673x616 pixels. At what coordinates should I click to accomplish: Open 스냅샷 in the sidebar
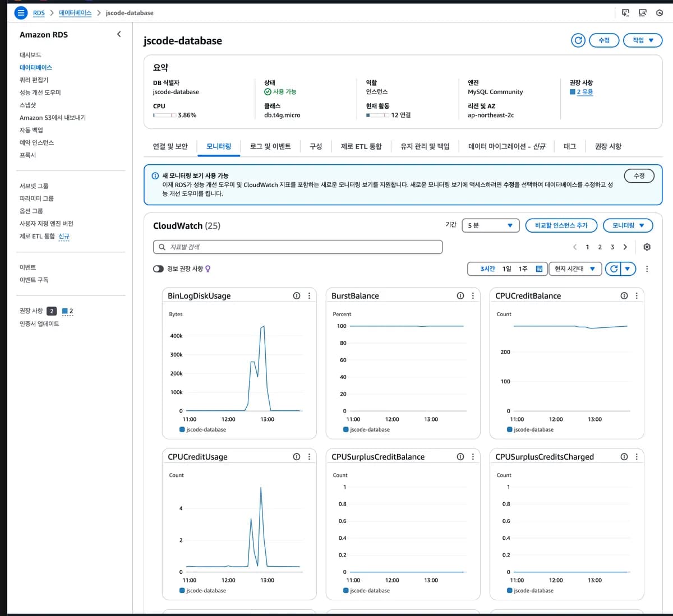(27, 105)
